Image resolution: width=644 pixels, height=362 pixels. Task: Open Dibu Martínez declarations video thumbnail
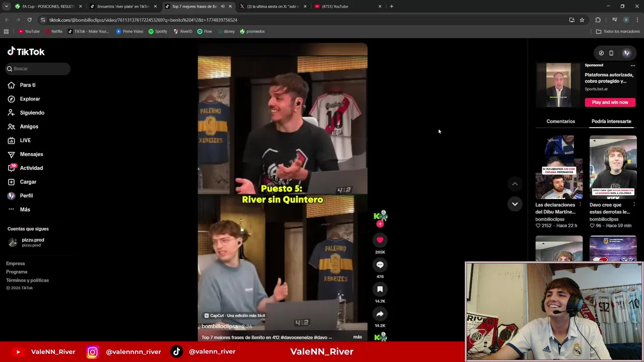[x=559, y=167]
